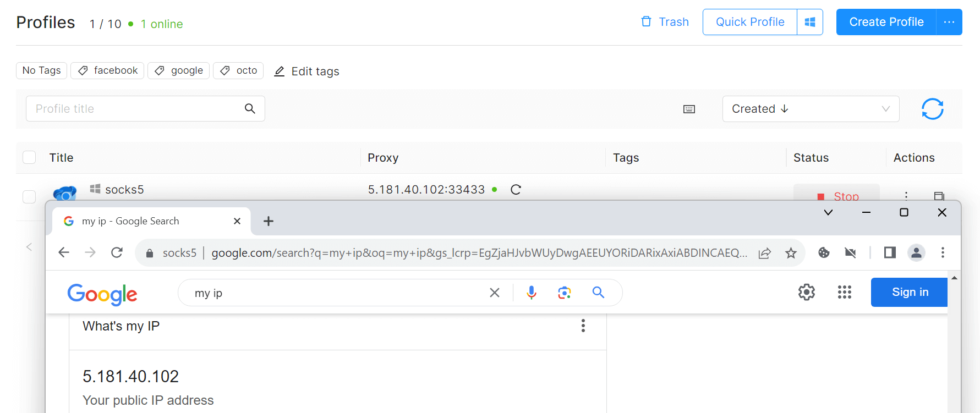Click the Proxy column header

(x=383, y=158)
